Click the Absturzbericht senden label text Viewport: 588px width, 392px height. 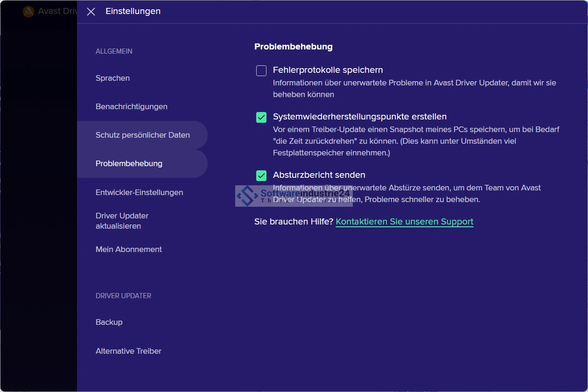[319, 175]
